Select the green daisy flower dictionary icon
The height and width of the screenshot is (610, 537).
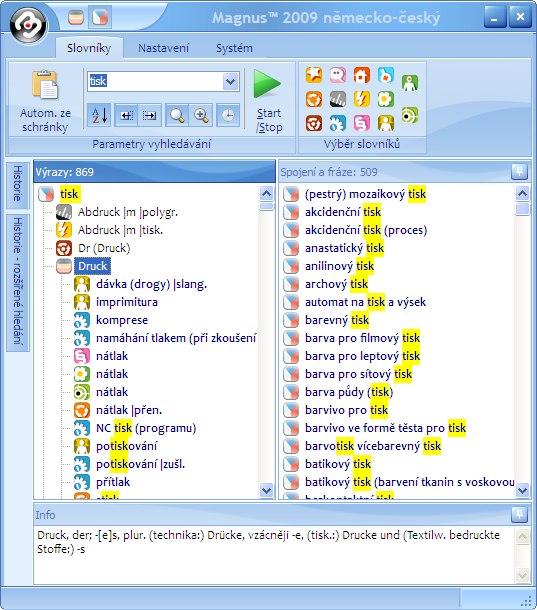[386, 99]
